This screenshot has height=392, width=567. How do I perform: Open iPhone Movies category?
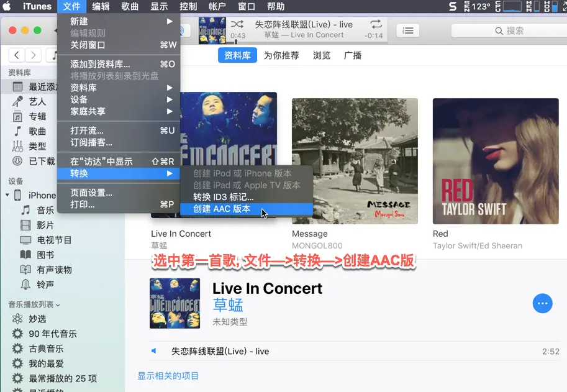[38, 225]
